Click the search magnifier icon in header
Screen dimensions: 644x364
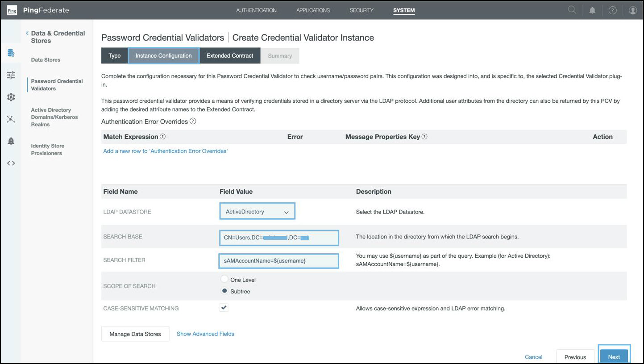(572, 10)
